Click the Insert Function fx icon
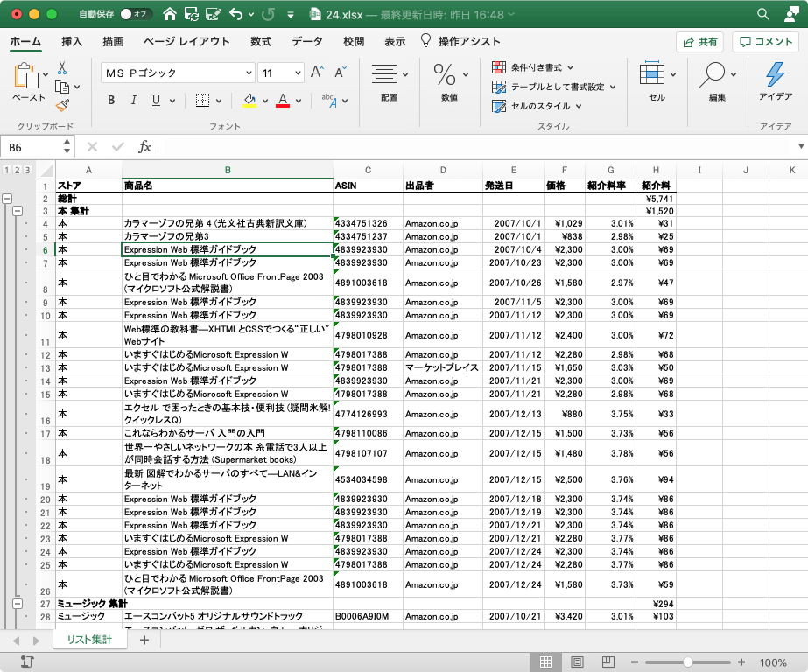 click(x=144, y=147)
